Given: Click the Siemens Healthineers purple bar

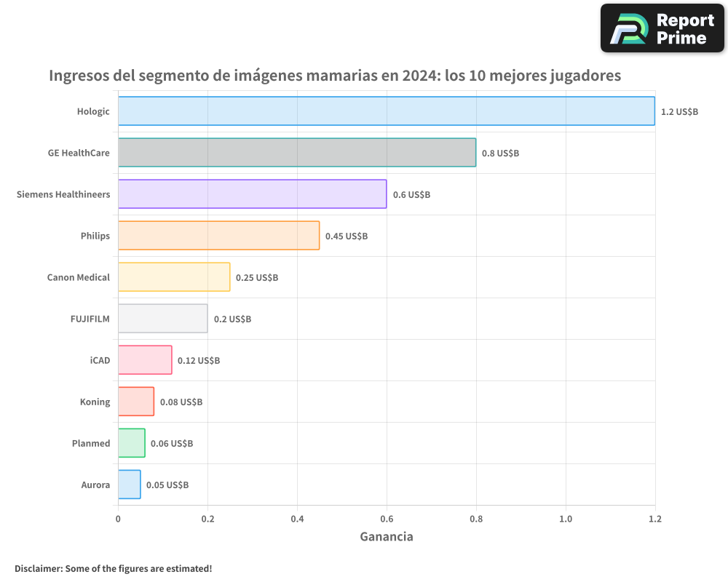Looking at the screenshot, I should (x=251, y=194).
